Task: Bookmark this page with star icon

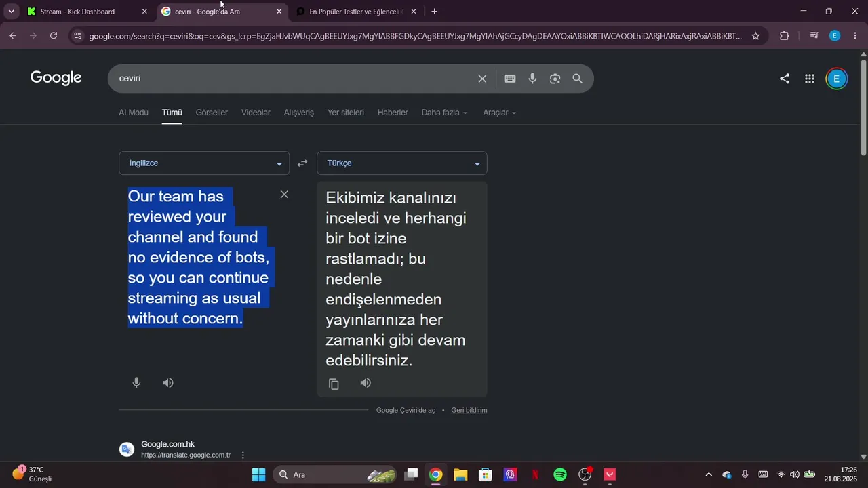Action: click(755, 36)
